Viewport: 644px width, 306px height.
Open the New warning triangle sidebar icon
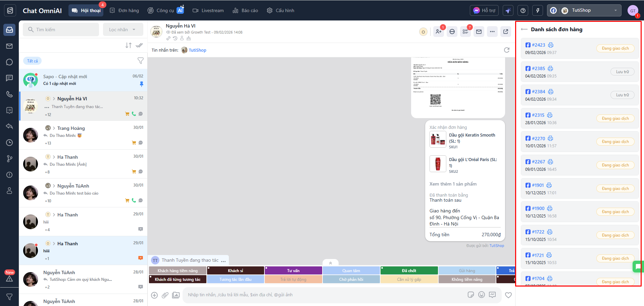(9, 278)
